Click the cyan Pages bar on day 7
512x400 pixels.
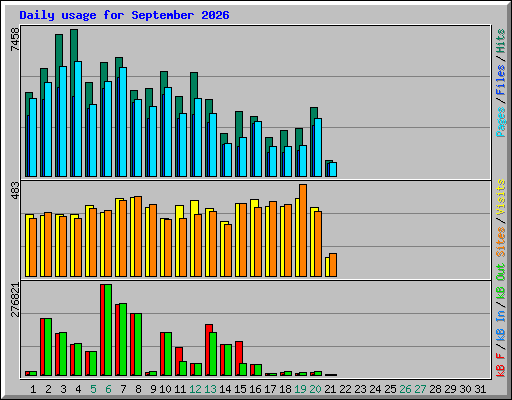pos(123,122)
